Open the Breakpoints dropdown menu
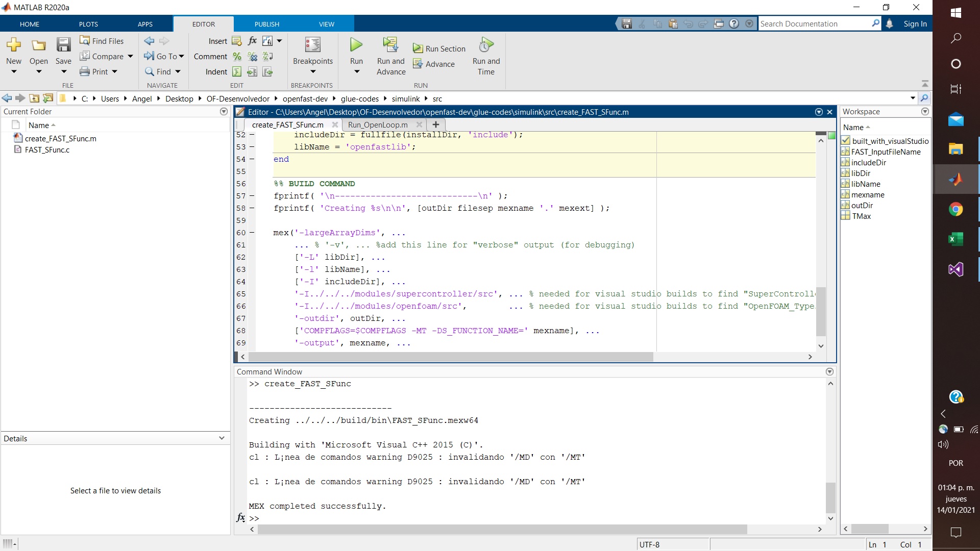The height and width of the screenshot is (551, 980). click(313, 71)
